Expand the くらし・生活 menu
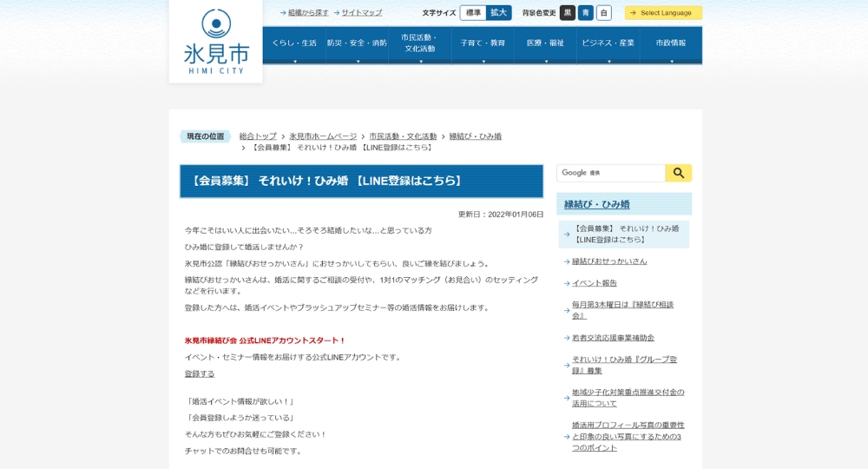This screenshot has width=868, height=469. coord(294,44)
